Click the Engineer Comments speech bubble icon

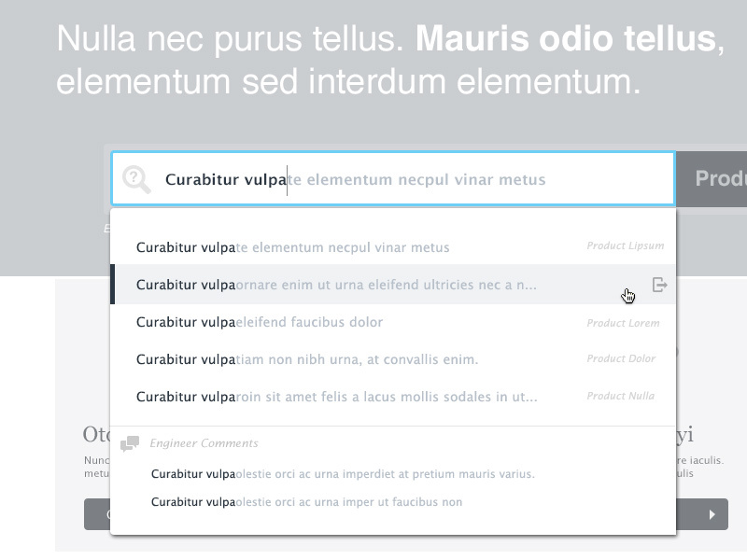pyautogui.click(x=130, y=443)
